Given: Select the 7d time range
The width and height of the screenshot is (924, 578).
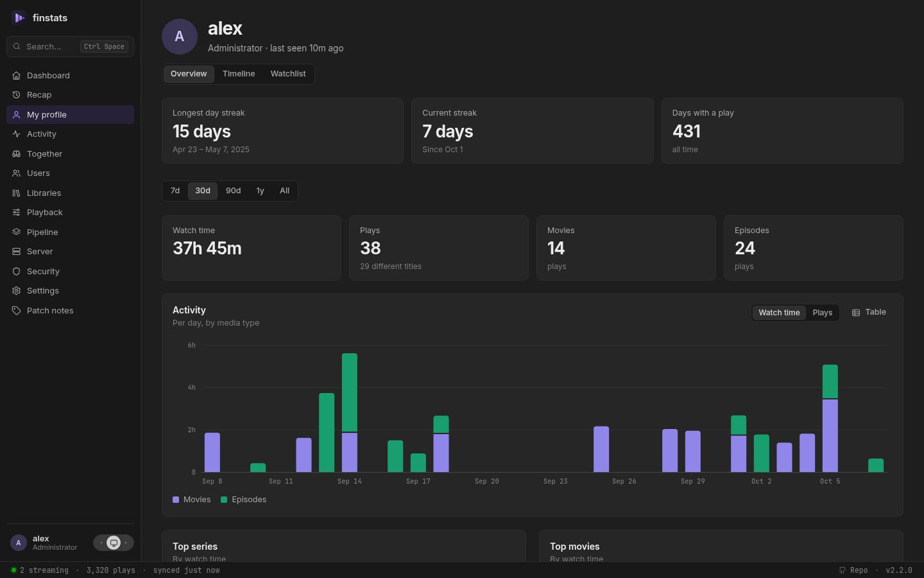Looking at the screenshot, I should pyautogui.click(x=175, y=191).
